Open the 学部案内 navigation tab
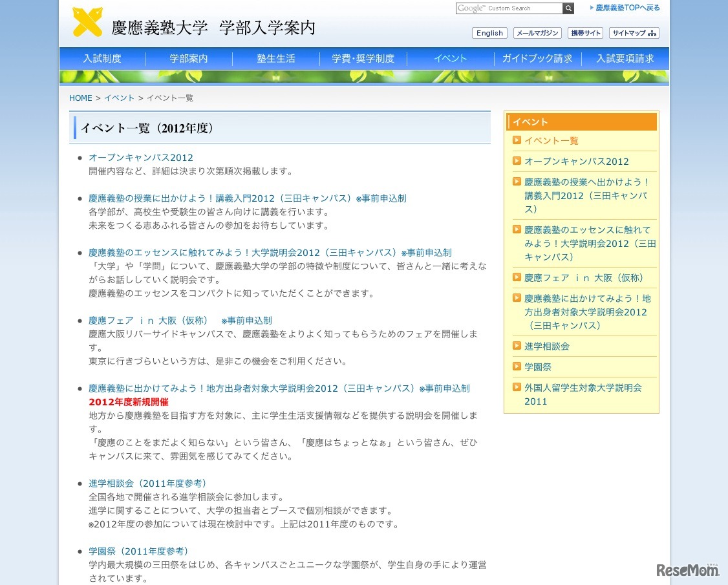Viewport: 728px width, 585px height. tap(189, 58)
